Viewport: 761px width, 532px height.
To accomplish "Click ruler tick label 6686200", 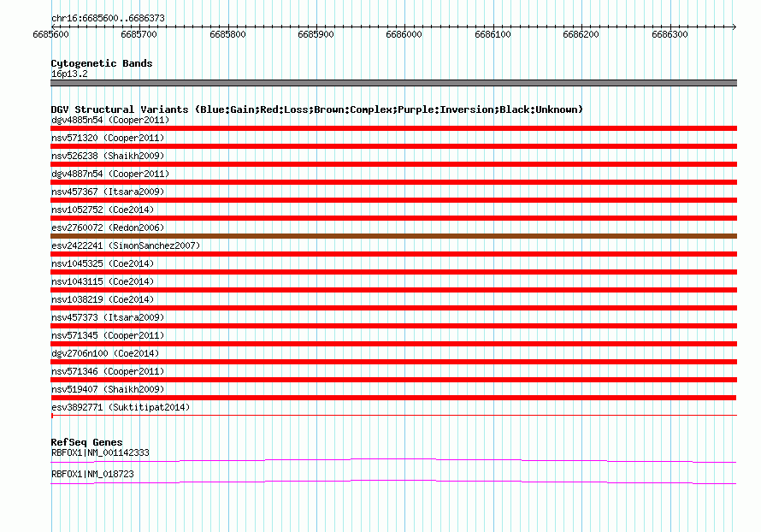I will tap(581, 34).
